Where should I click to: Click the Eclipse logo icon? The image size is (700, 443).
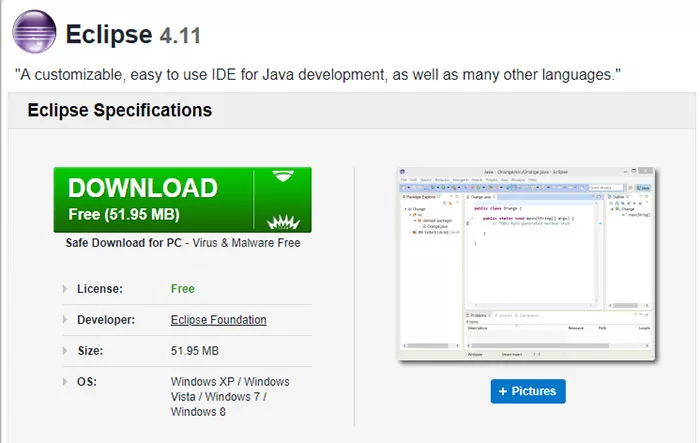click(34, 32)
